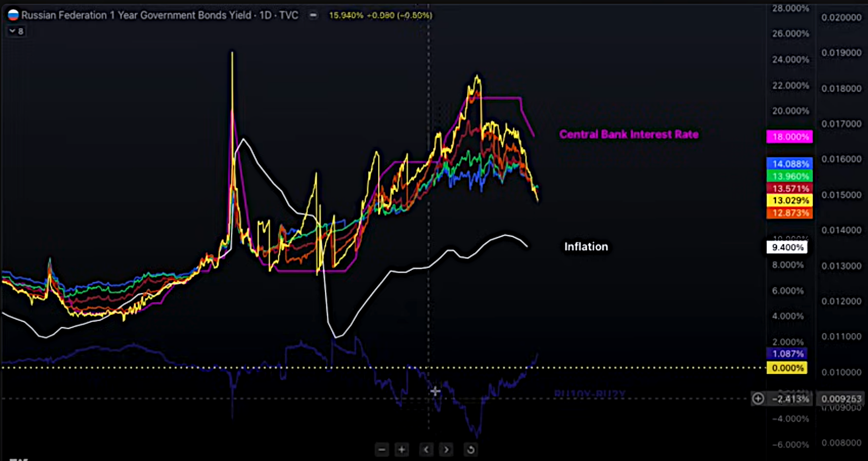Click the 24.000% tick on the percent axis

(790, 59)
